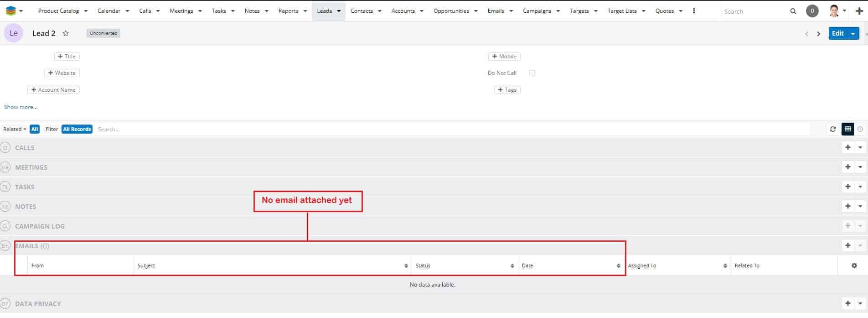This screenshot has height=318, width=868.
Task: Open the notifications counter showing 0
Action: pos(812,11)
